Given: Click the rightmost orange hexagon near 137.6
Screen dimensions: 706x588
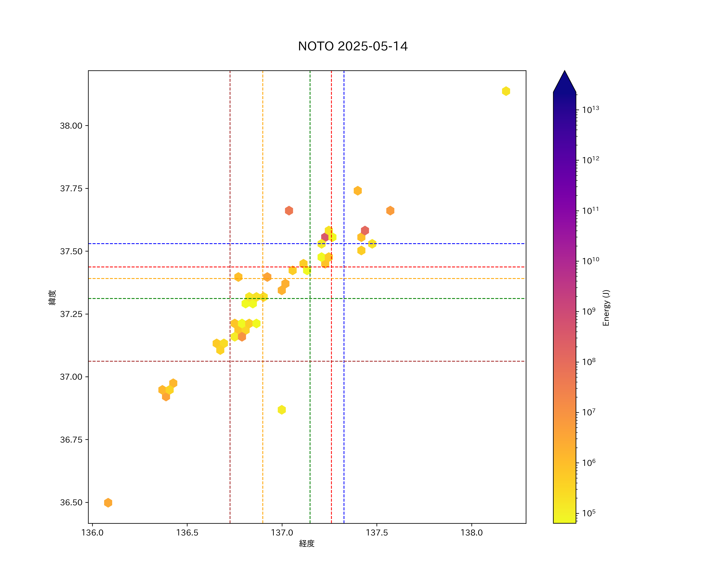Looking at the screenshot, I should [x=390, y=211].
